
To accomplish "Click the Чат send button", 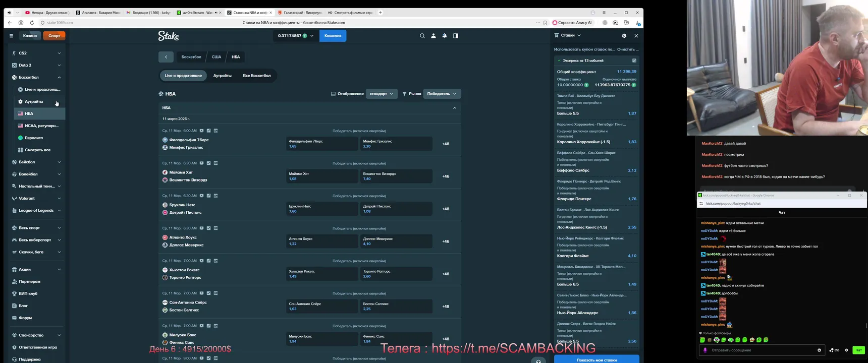I will click(858, 350).
